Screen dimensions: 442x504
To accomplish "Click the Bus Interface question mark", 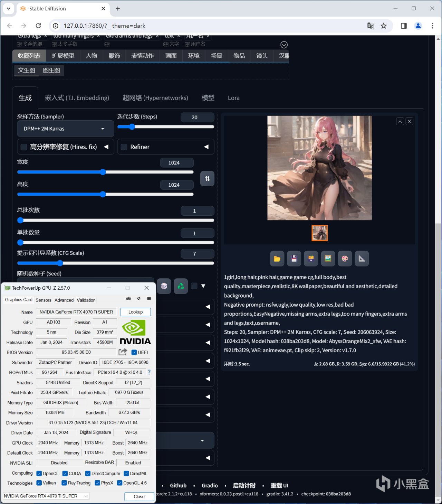I will tap(149, 372).
